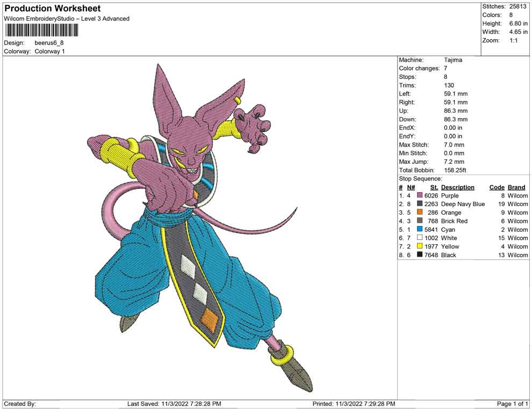Click the Cyan color swatch
This screenshot has height=409, width=532.
(420, 229)
